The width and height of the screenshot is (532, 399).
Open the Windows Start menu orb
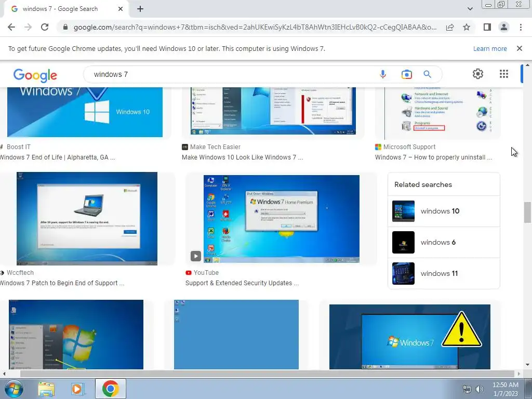[x=14, y=389]
